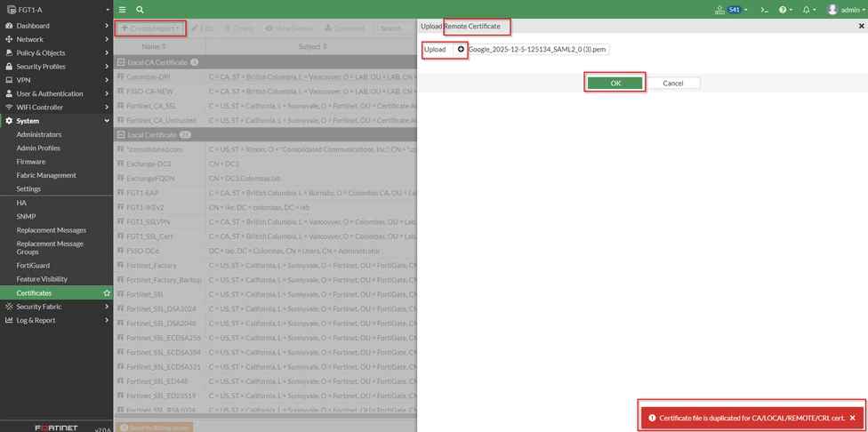Expand Security Profiles menu
The image size is (868, 432).
click(x=107, y=67)
